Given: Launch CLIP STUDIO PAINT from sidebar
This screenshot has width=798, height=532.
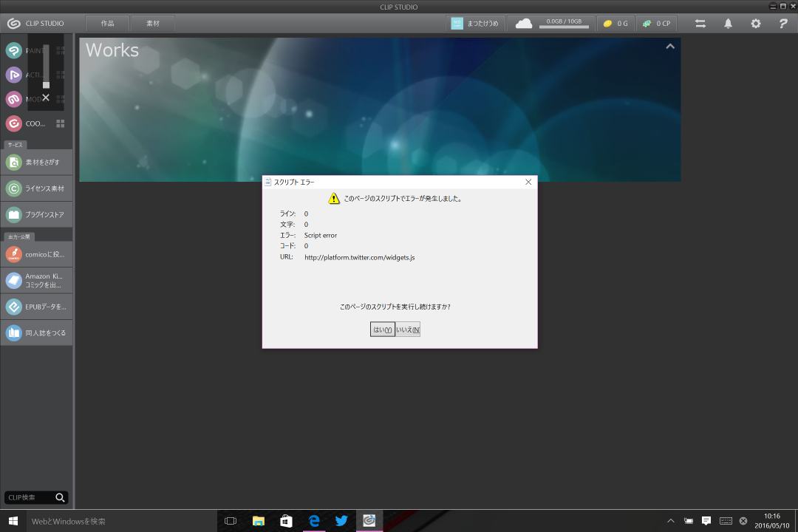Looking at the screenshot, I should 13,51.
